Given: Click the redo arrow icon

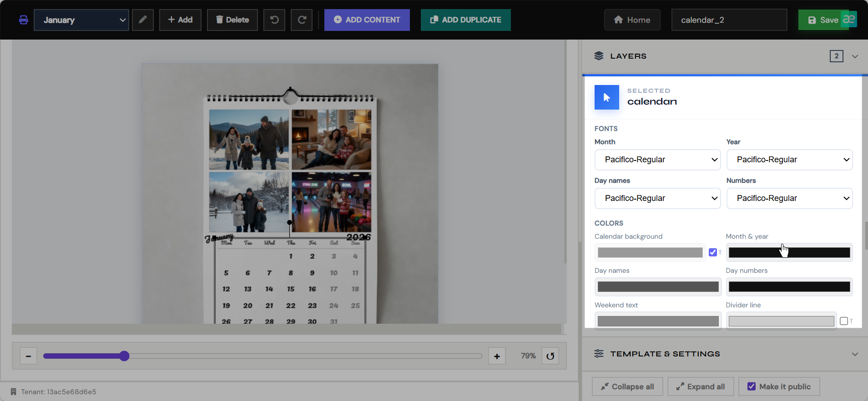Looking at the screenshot, I should [x=302, y=20].
